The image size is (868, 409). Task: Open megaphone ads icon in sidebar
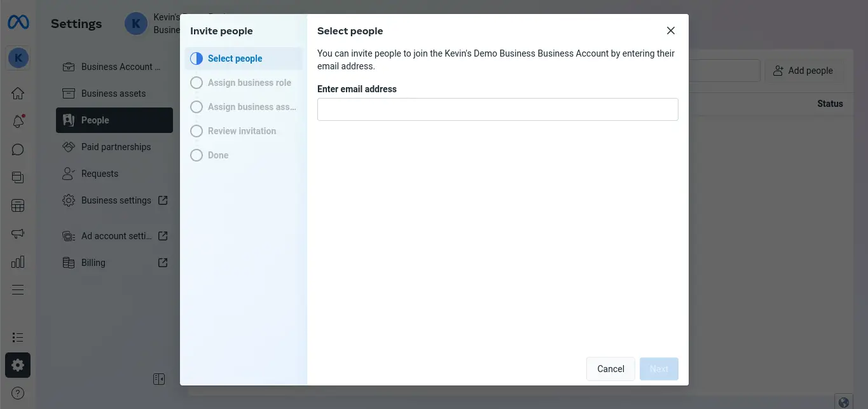tap(18, 233)
